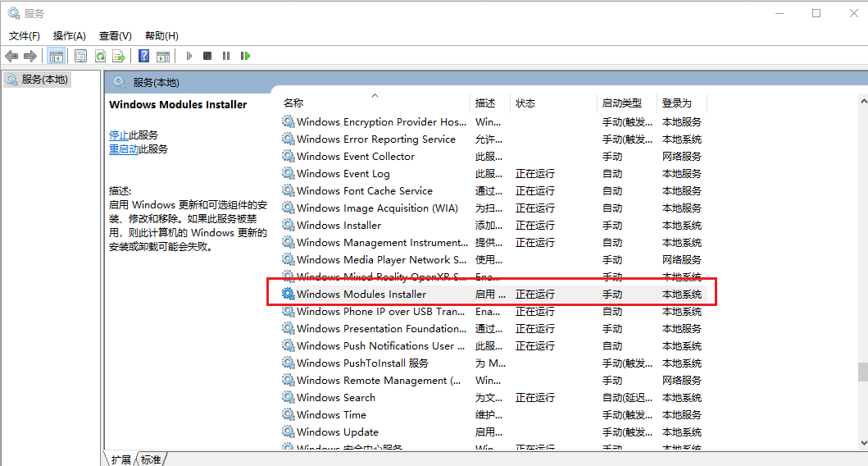Viewport: 868px width, 466px height.
Task: Click the Refresh toolbar icon
Action: tap(100, 56)
